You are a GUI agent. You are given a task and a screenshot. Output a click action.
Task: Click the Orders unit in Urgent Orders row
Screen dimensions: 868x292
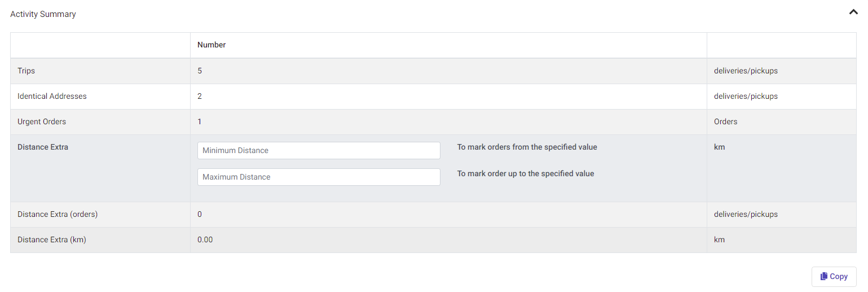[x=725, y=121]
